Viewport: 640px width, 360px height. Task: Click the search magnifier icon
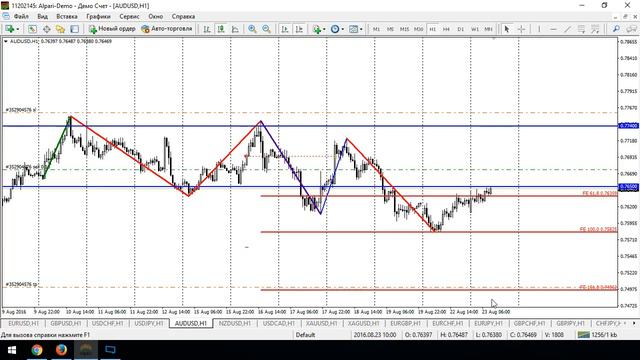pos(616,29)
